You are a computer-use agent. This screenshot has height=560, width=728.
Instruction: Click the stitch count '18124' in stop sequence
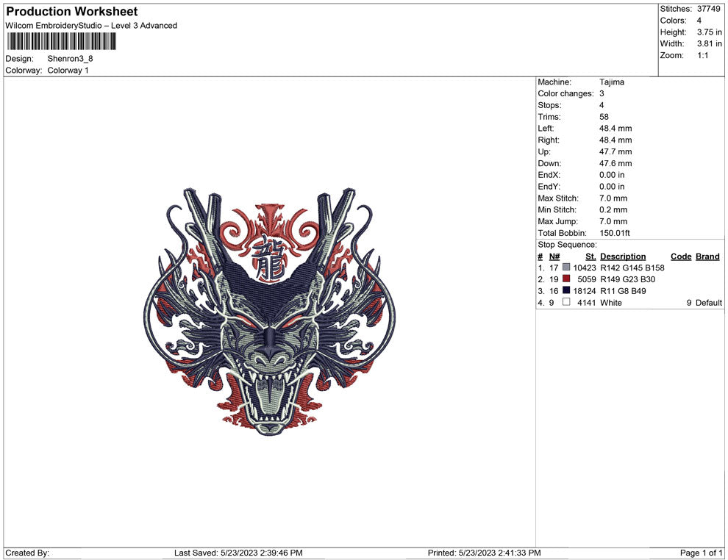point(585,291)
